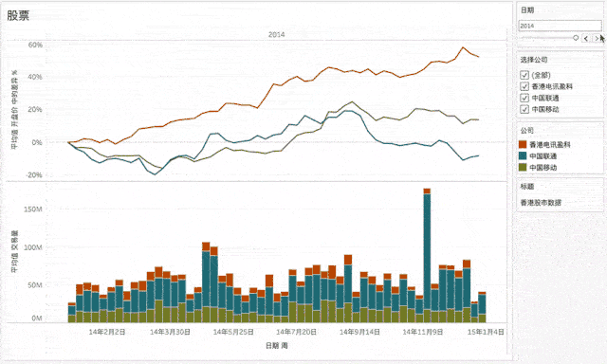This screenshot has height=364, width=607.
Task: Click the previous year arrow button
Action: pos(586,38)
